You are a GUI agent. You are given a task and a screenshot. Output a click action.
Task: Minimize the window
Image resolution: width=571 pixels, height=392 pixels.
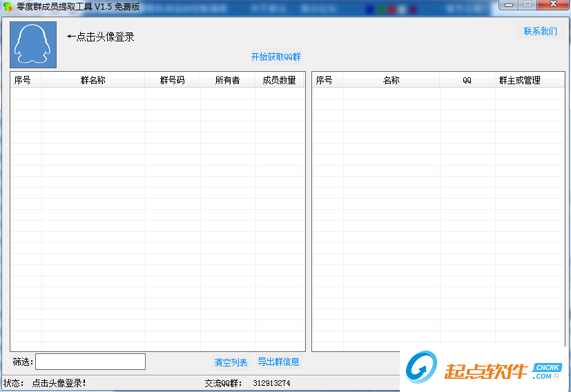(509, 5)
